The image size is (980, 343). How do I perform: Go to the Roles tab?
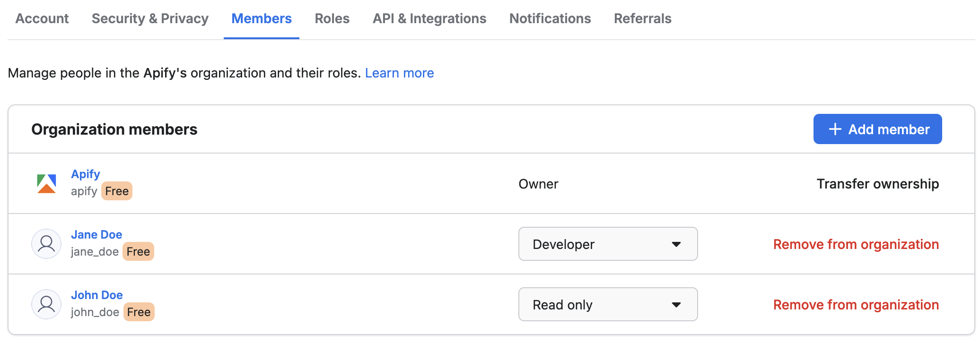pyautogui.click(x=332, y=18)
